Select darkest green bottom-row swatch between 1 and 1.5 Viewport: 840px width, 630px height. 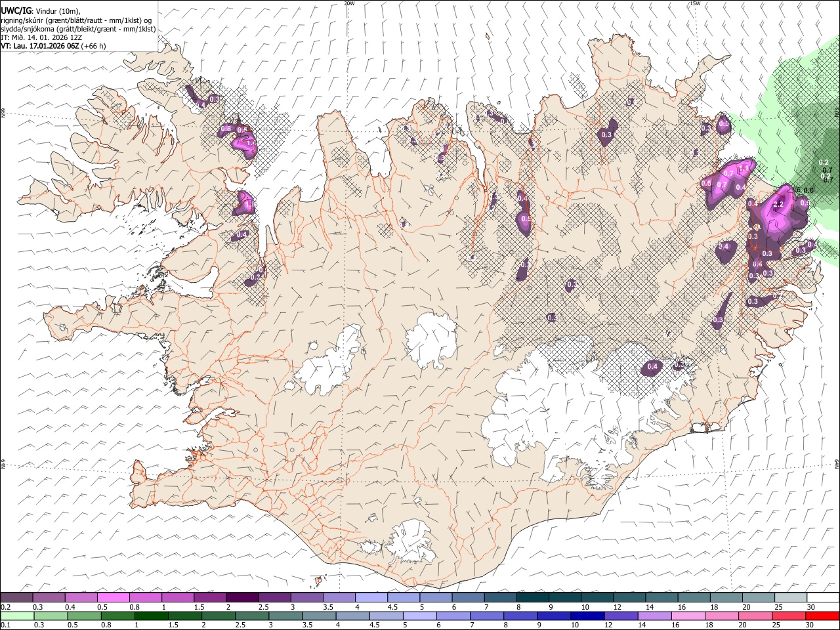(151, 616)
